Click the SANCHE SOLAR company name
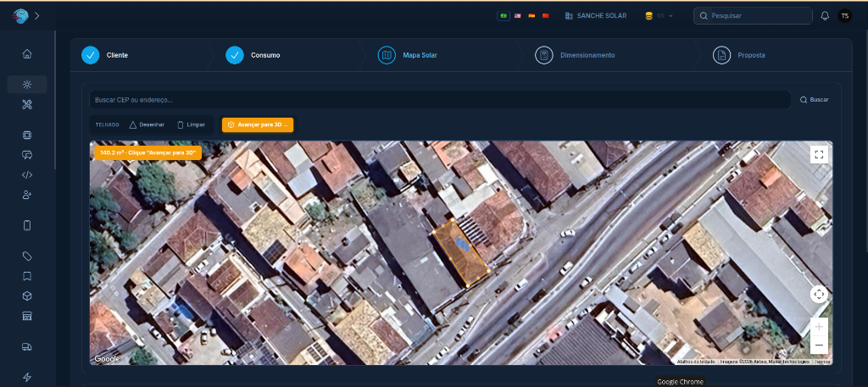The image size is (868, 387). [x=602, y=16]
